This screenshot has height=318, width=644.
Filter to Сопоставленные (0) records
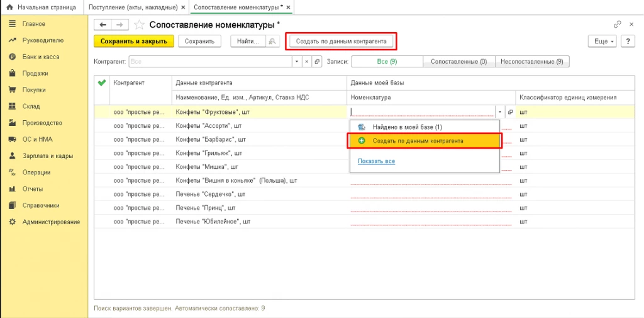[x=458, y=61]
